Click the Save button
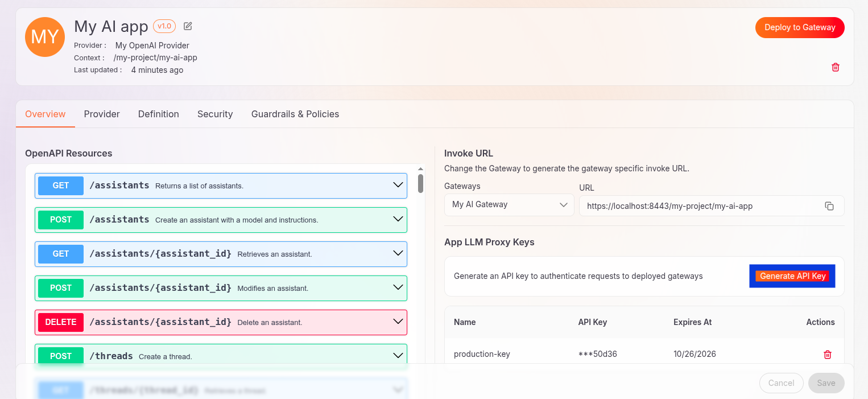Image resolution: width=868 pixels, height=399 pixels. click(826, 383)
